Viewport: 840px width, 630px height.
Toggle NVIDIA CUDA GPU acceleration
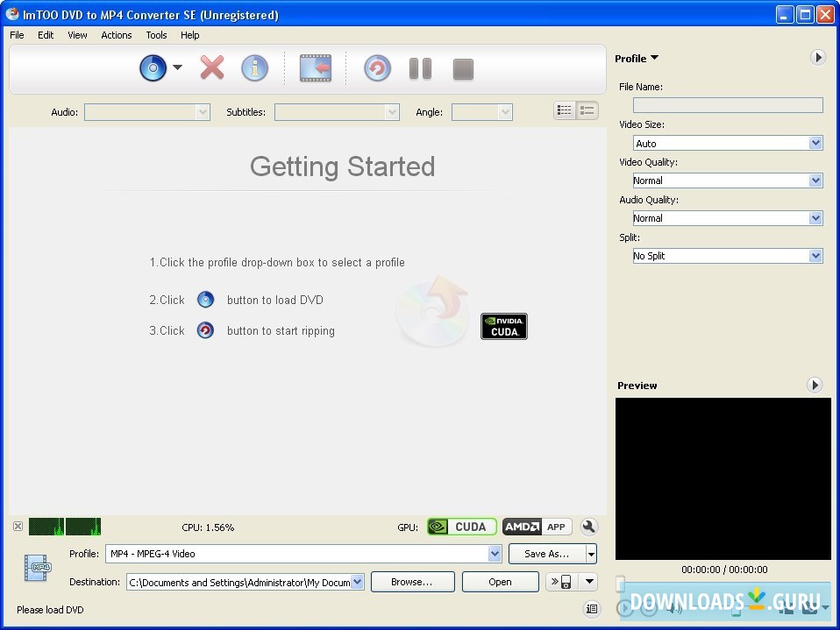[461, 527]
